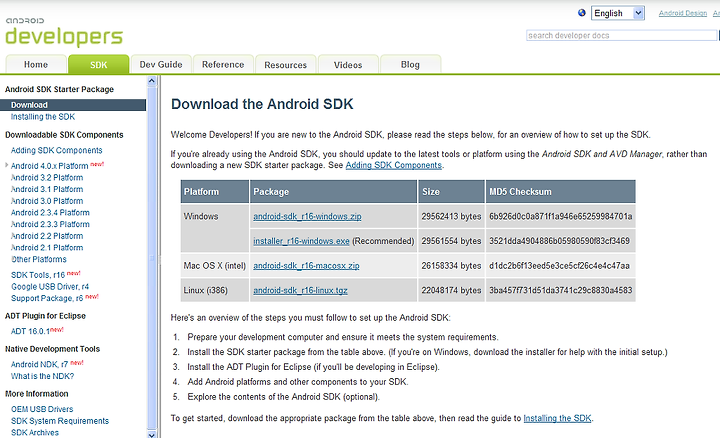The height and width of the screenshot is (438, 720).
Task: Open the ADT 16.0.1 link
Action: pyautogui.click(x=30, y=331)
